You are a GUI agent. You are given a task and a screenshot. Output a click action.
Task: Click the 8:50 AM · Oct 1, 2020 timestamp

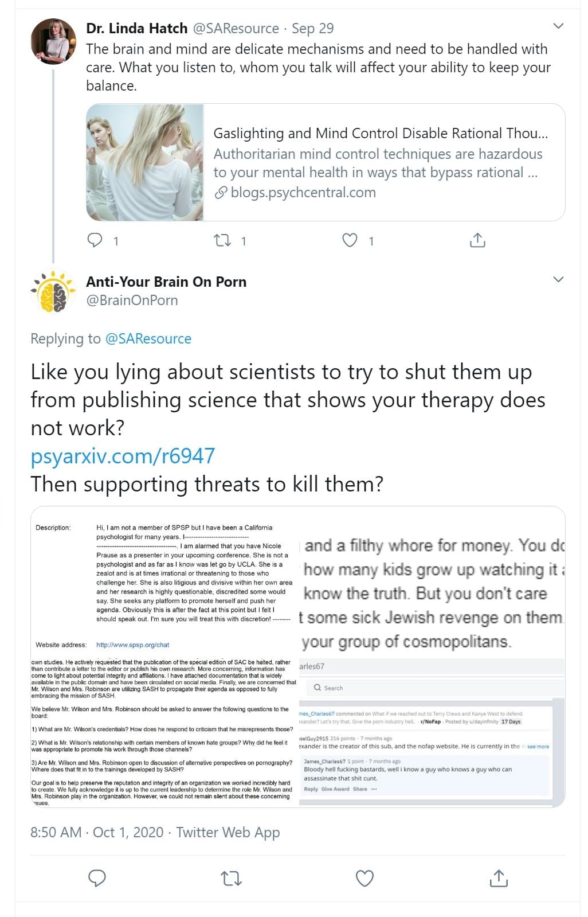coord(97,832)
